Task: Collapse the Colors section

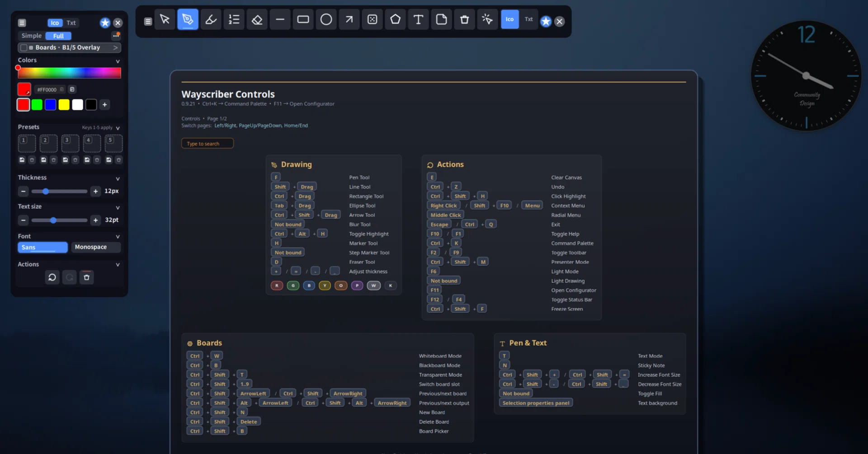Action: point(118,61)
